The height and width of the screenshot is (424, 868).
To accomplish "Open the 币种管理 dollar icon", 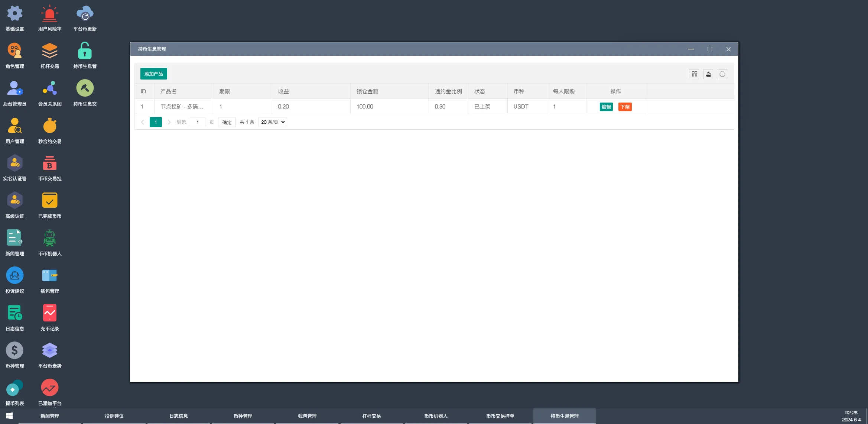I will pos(15,351).
